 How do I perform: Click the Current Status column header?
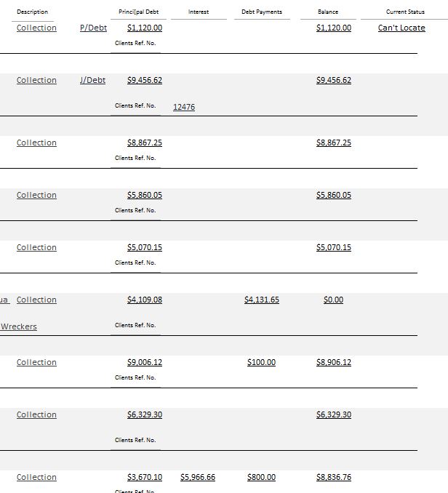405,12
